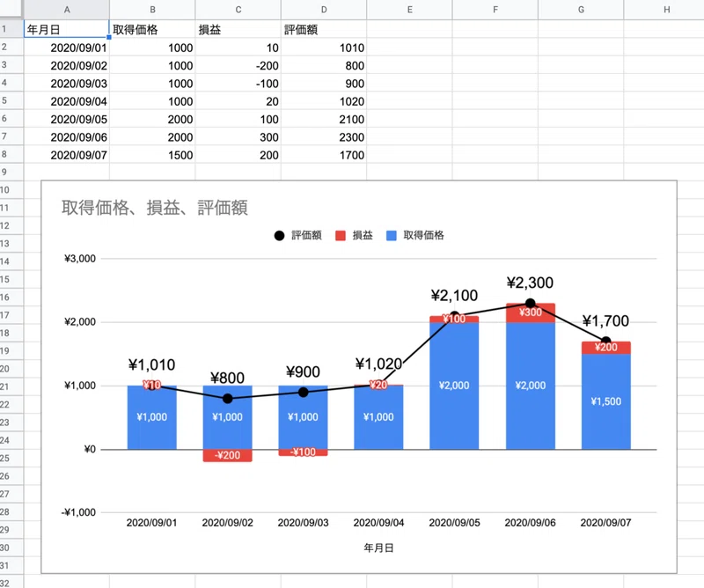Click cell B1 labeled 取得価格

(x=152, y=29)
